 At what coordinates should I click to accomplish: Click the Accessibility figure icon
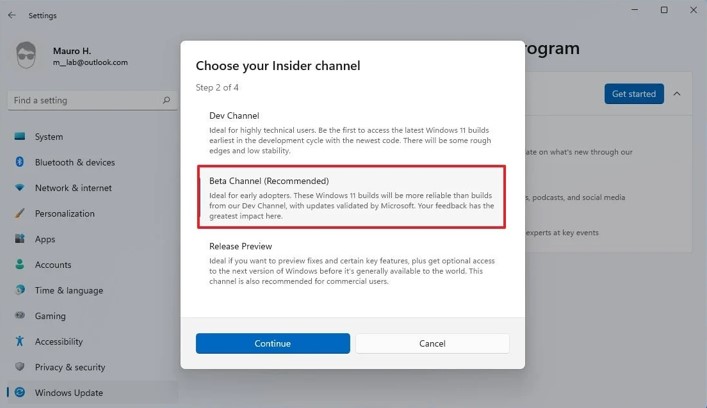coord(19,341)
